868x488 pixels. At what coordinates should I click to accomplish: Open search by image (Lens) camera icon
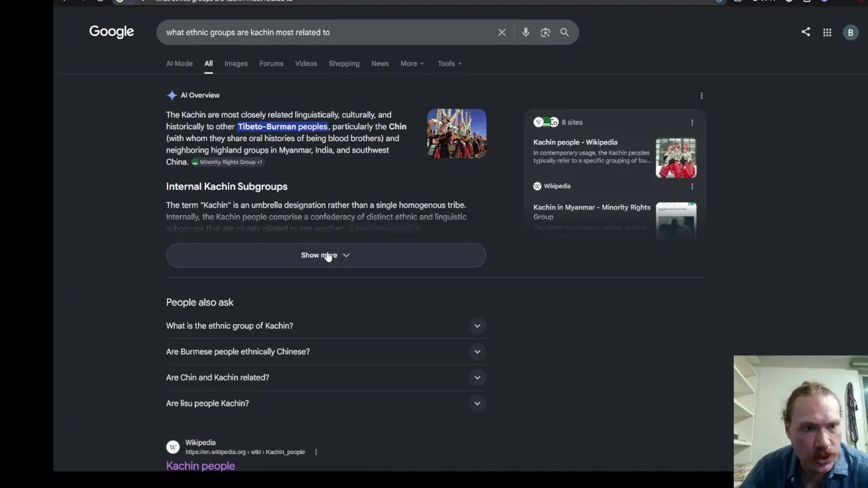pos(545,33)
